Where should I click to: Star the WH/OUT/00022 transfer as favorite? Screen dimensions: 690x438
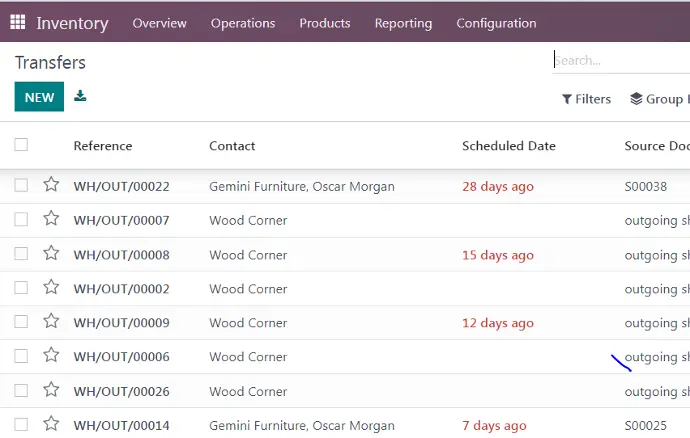point(51,186)
